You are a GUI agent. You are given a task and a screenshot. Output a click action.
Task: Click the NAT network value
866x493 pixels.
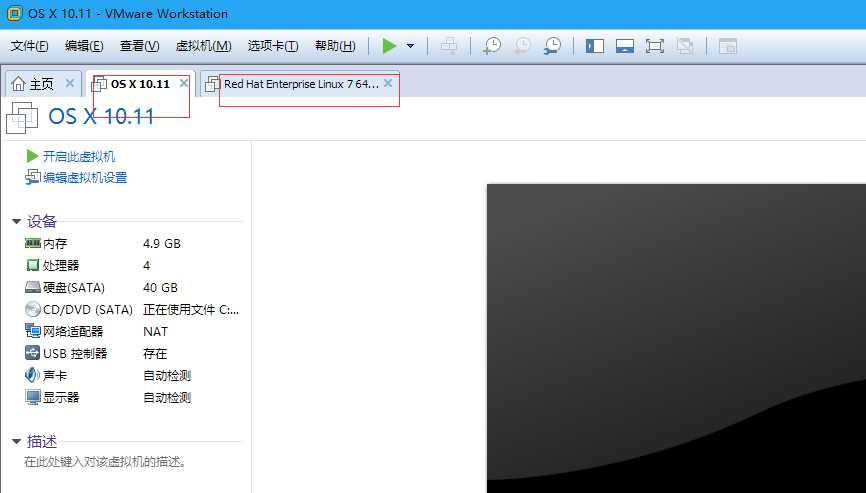[x=155, y=332]
